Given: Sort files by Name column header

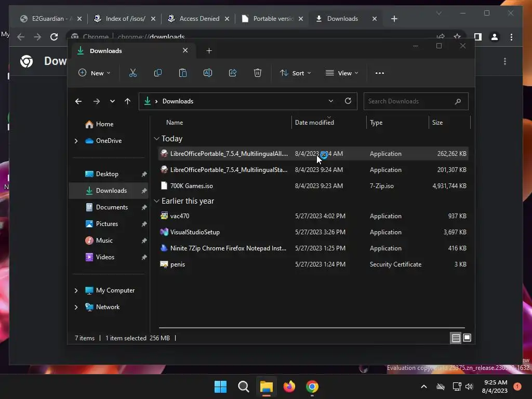Looking at the screenshot, I should [x=223, y=123].
